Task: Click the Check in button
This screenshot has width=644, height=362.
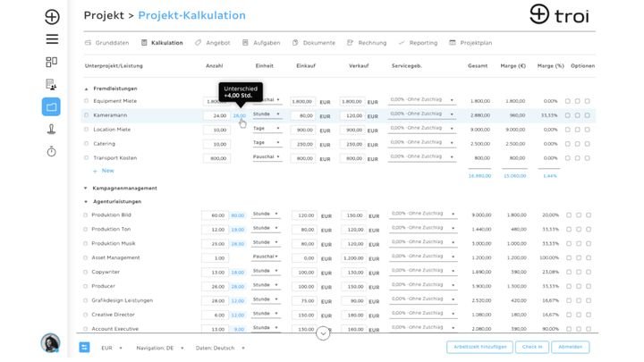Action: [532, 347]
